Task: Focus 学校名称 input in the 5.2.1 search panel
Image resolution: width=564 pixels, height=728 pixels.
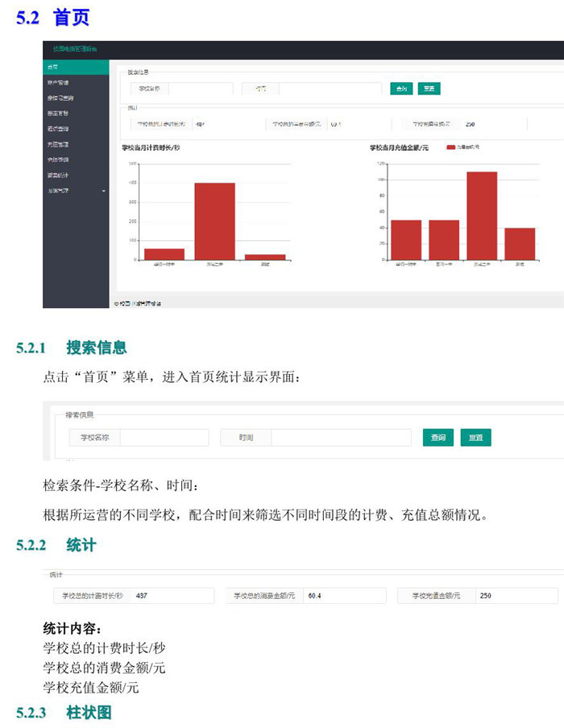Action: pos(164,438)
